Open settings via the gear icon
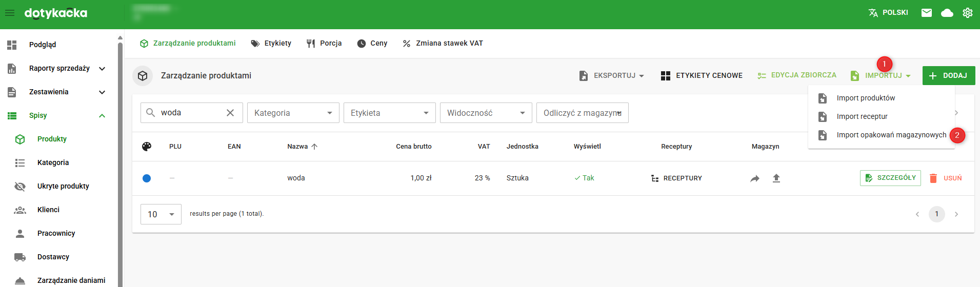Screen dimensions: 980x287 (967, 13)
